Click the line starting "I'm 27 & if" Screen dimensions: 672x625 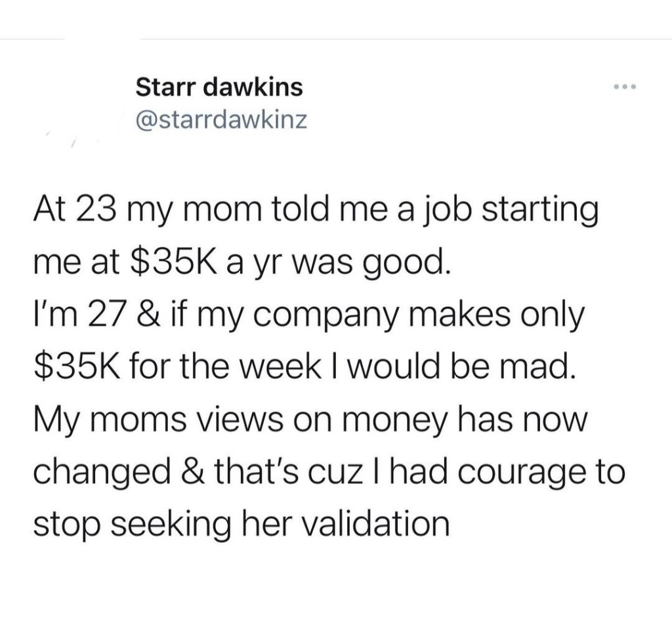click(308, 316)
